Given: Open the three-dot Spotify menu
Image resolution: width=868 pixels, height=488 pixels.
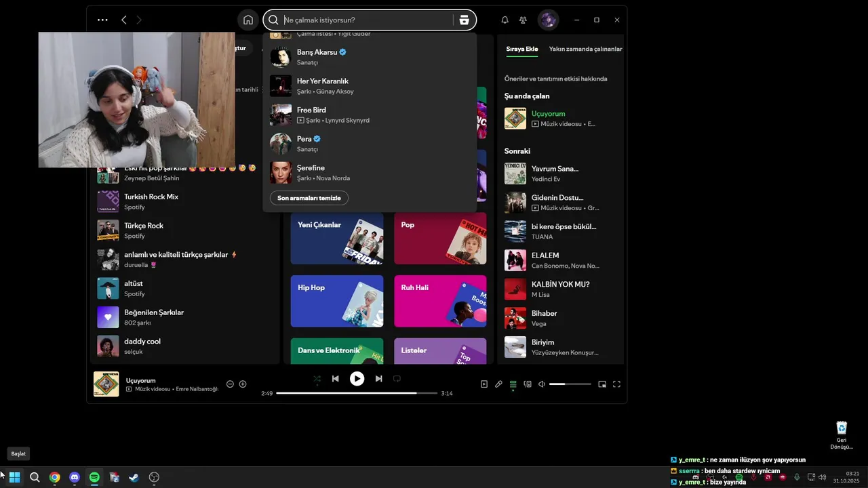Looking at the screenshot, I should (102, 20).
